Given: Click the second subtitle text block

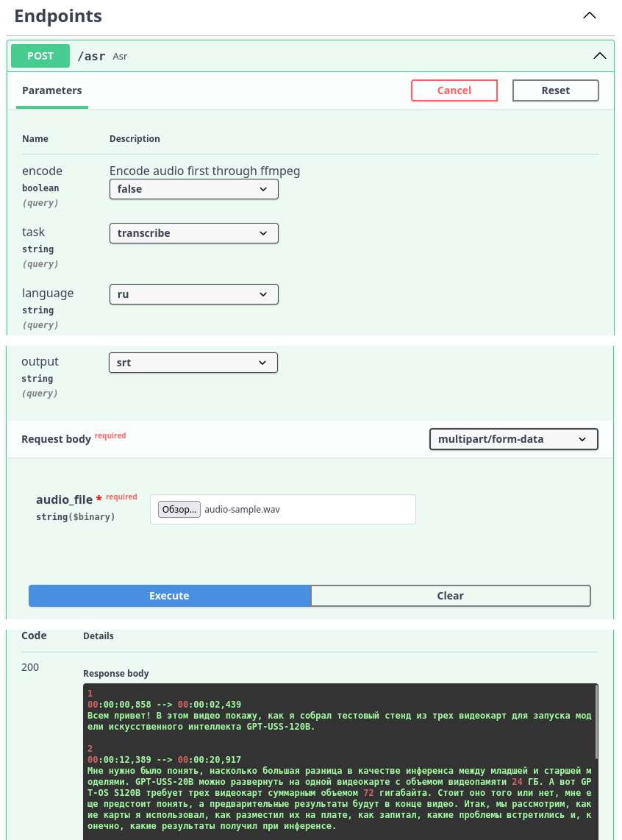Looking at the screenshot, I should click(x=338, y=798).
